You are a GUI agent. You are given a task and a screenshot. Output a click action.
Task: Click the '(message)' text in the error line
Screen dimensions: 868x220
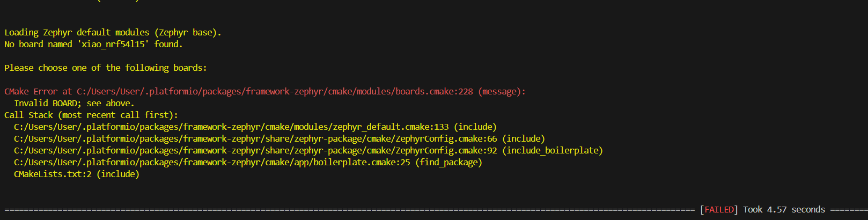pyautogui.click(x=502, y=92)
